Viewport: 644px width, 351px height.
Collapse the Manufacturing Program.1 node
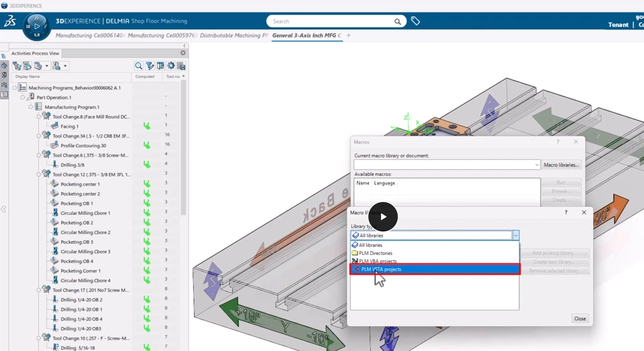pos(30,107)
